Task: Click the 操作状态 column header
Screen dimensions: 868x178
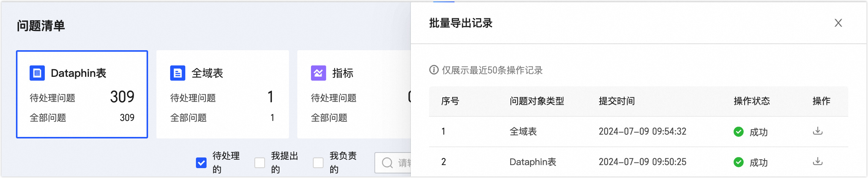Action: point(751,101)
